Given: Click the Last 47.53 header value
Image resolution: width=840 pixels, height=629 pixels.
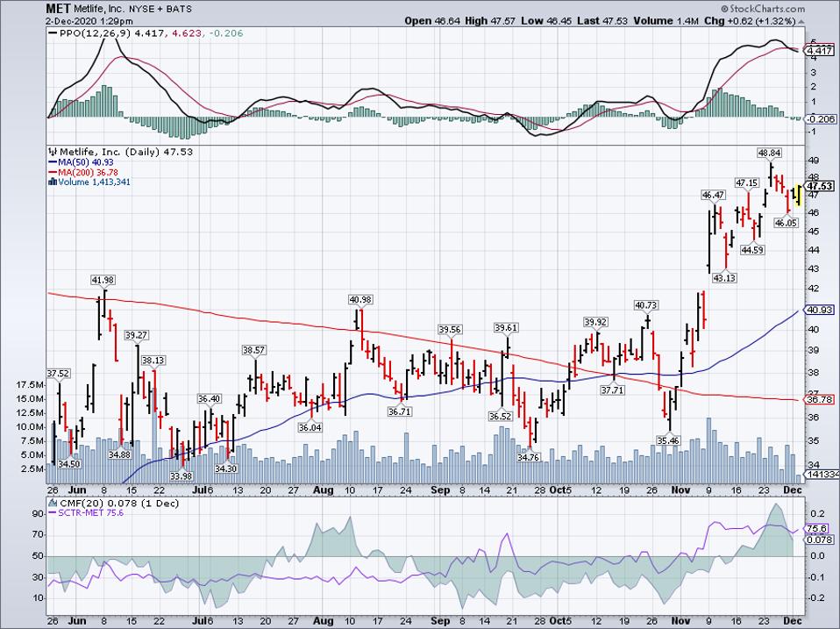Looking at the screenshot, I should 602,21.
